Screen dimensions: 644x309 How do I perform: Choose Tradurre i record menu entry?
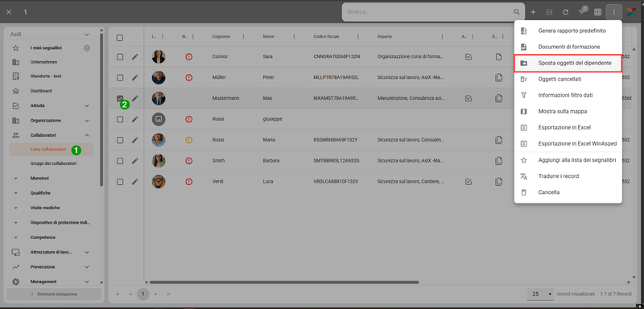click(x=568, y=176)
